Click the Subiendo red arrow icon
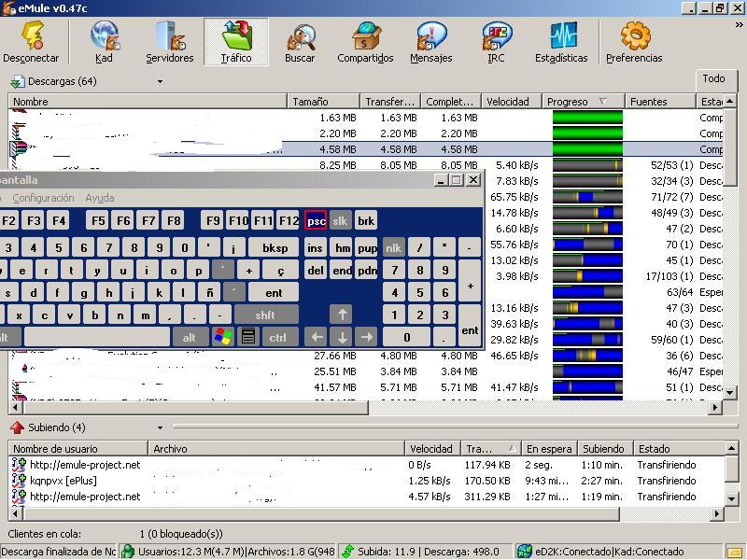 pos(17,427)
